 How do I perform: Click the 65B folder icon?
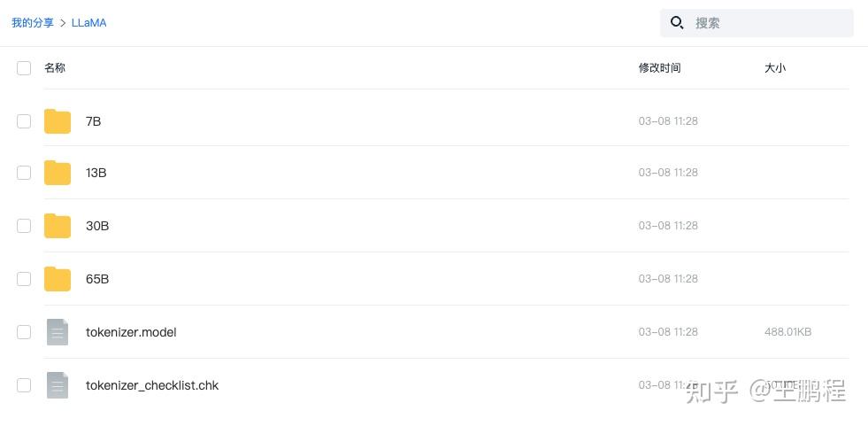click(58, 279)
